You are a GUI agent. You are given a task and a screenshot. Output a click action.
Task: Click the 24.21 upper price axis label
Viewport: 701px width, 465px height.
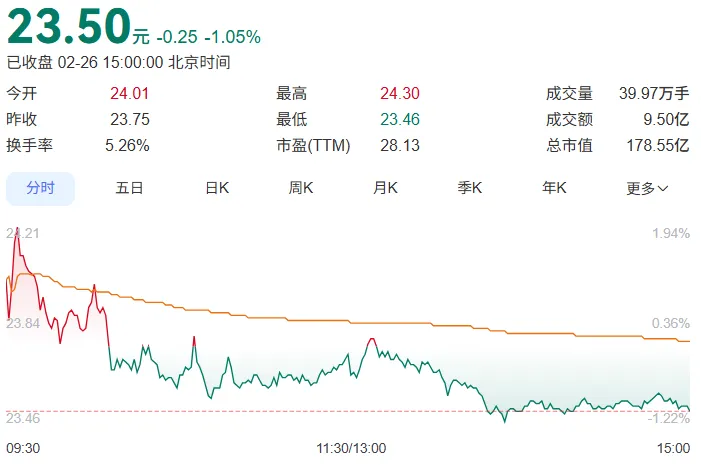click(23, 233)
